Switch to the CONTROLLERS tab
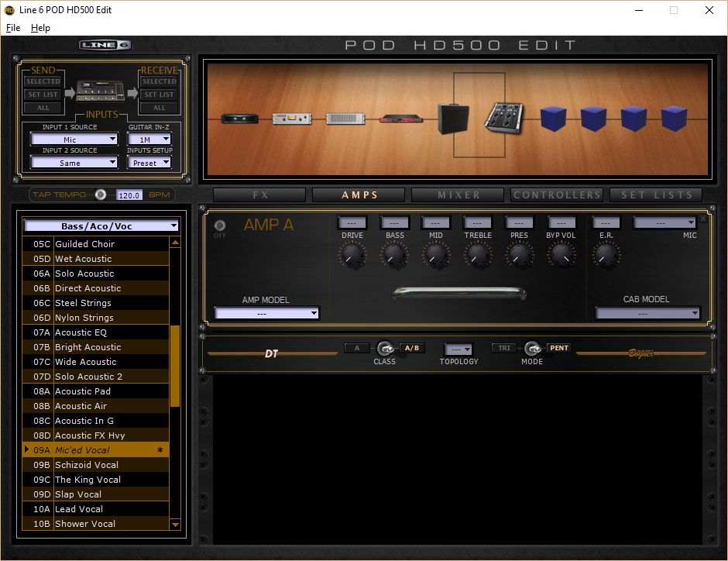This screenshot has height=561, width=728. pos(557,195)
